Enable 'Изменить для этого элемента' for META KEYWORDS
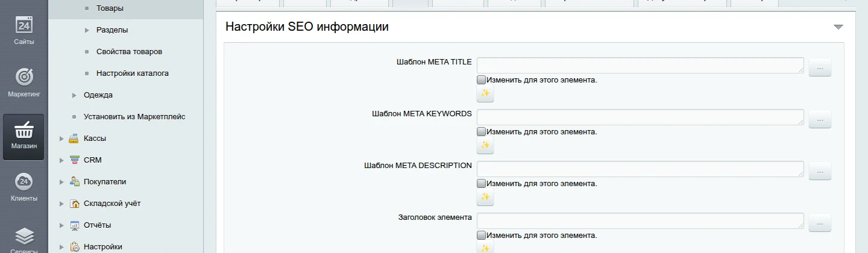This screenshot has height=253, width=868. pos(481,131)
